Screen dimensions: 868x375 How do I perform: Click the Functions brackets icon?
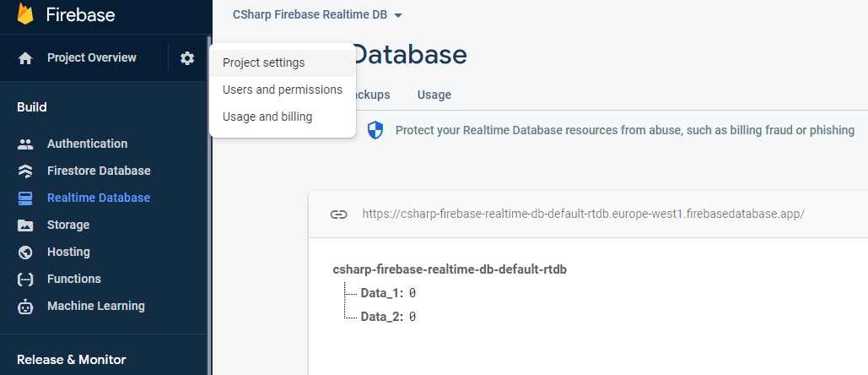coord(25,280)
